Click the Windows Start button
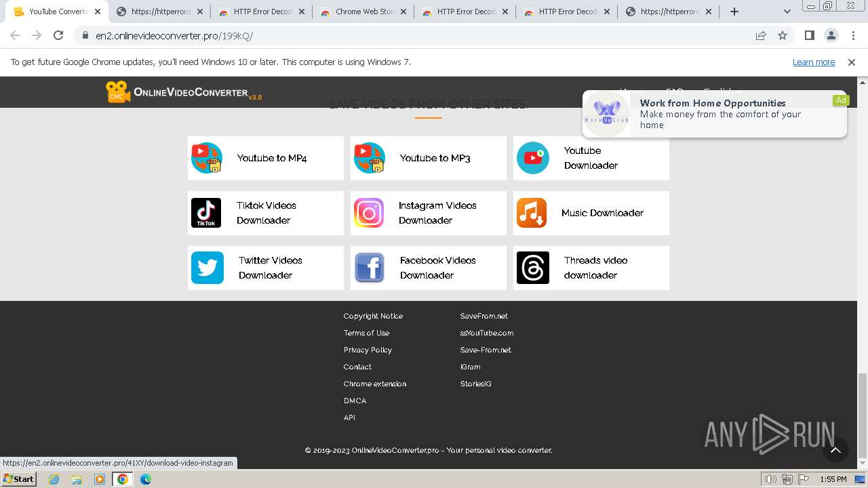868x488 pixels. pyautogui.click(x=19, y=479)
